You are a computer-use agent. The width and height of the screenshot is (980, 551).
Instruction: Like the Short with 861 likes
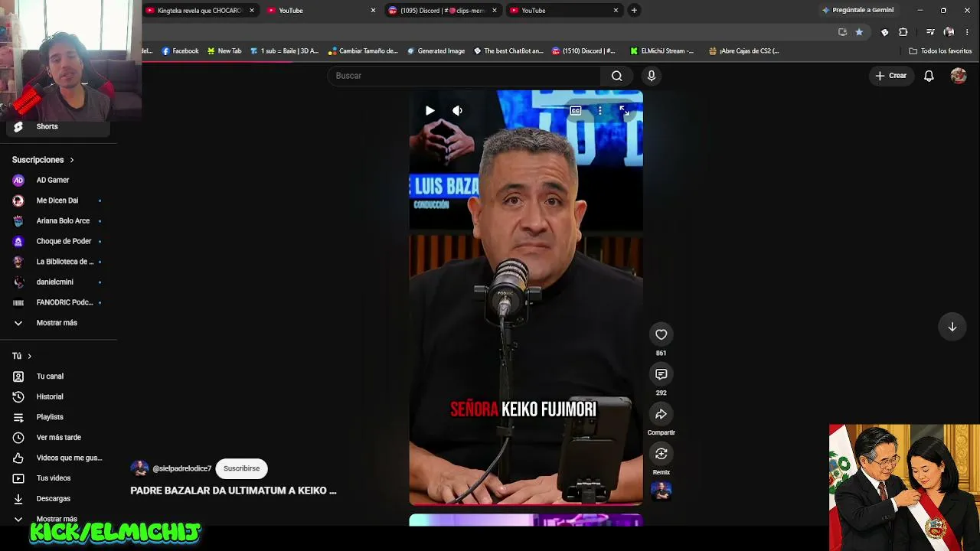point(661,334)
